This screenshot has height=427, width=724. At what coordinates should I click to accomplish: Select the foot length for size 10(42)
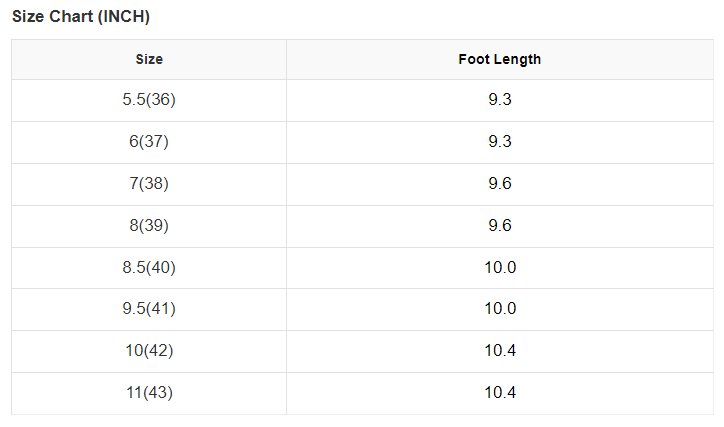point(500,351)
